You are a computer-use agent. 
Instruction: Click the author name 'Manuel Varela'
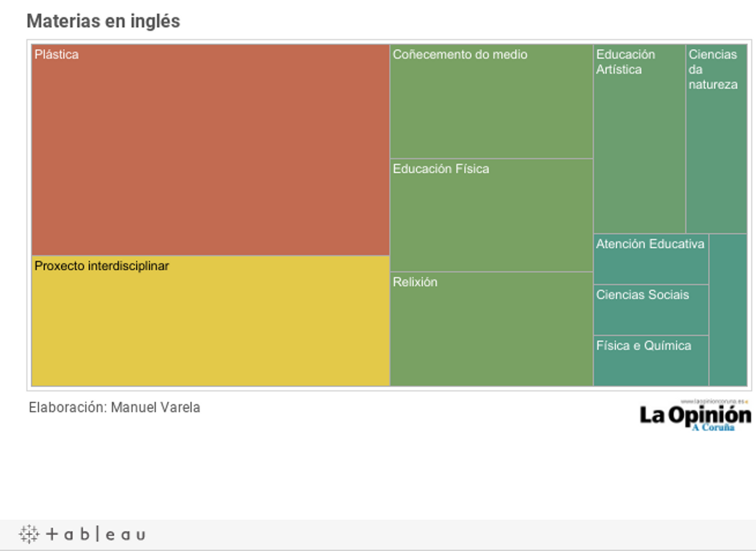pos(156,407)
